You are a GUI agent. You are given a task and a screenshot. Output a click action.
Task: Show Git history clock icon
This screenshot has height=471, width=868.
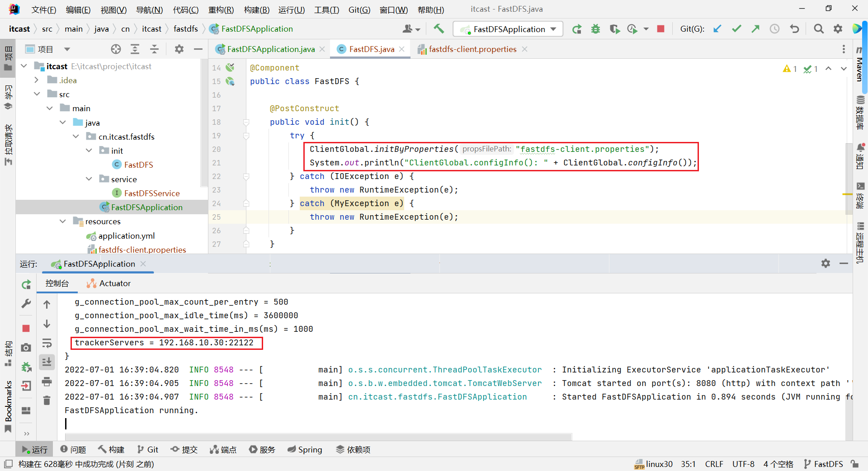point(774,29)
